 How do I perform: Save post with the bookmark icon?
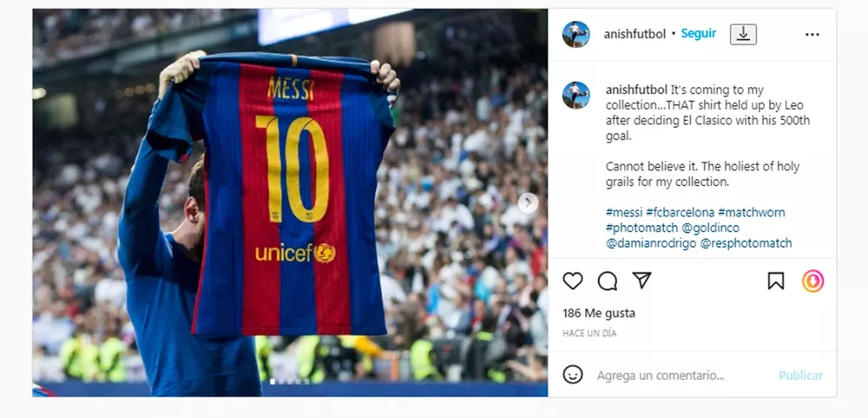[775, 281]
